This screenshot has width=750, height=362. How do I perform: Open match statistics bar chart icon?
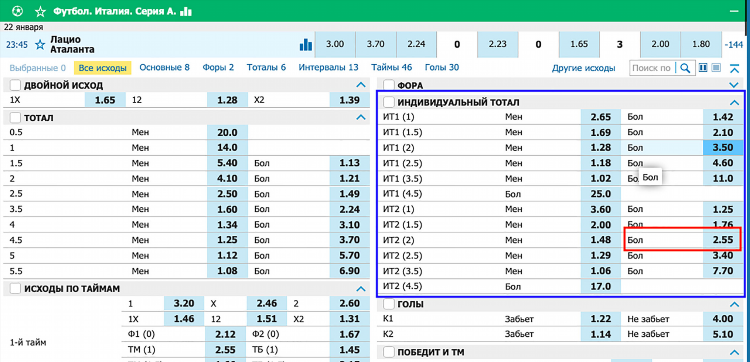(x=305, y=44)
